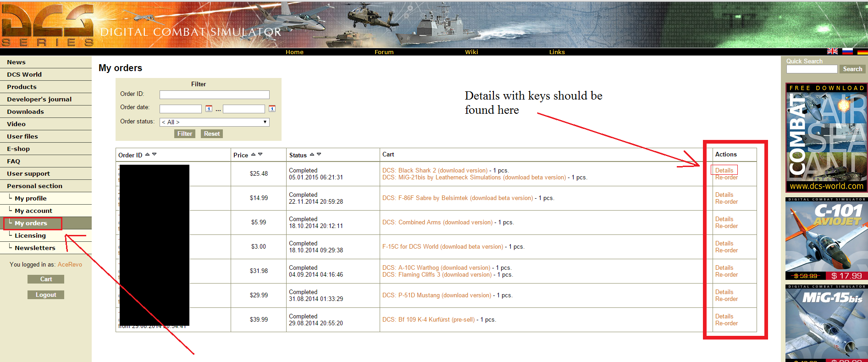This screenshot has height=362, width=868.
Task: Open Licensing under Personal section
Action: 46,235
